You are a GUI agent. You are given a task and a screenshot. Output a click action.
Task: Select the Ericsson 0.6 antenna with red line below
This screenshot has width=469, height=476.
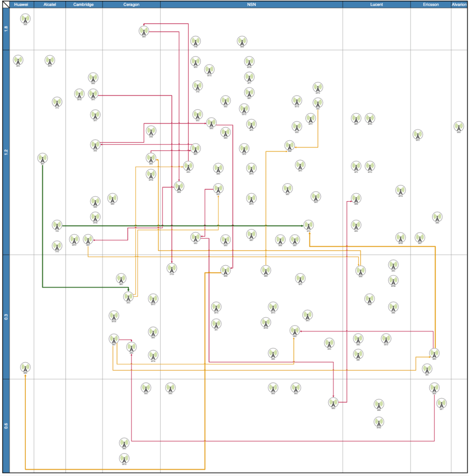pyautogui.click(x=434, y=388)
